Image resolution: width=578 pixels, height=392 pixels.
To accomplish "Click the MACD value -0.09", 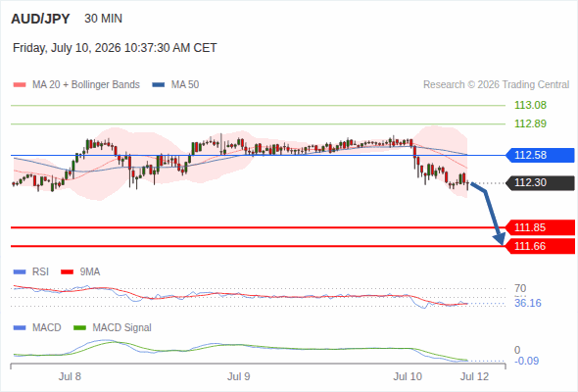I will pyautogui.click(x=526, y=361).
